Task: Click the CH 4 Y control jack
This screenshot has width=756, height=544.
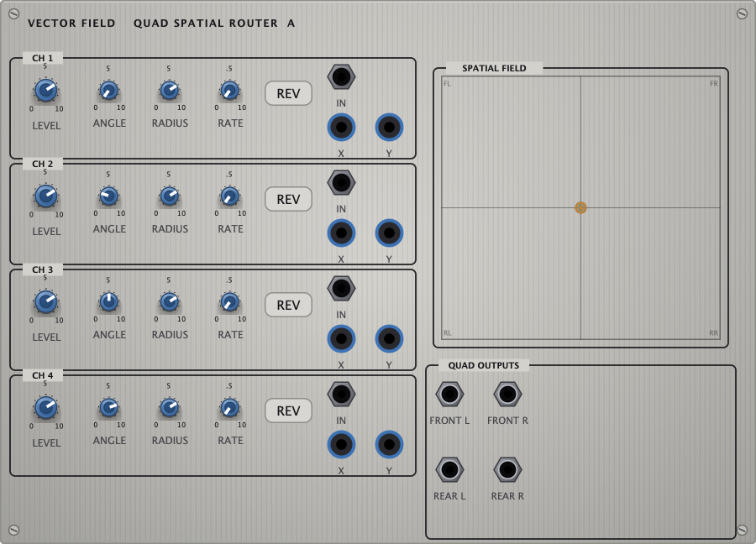Action: [x=389, y=445]
